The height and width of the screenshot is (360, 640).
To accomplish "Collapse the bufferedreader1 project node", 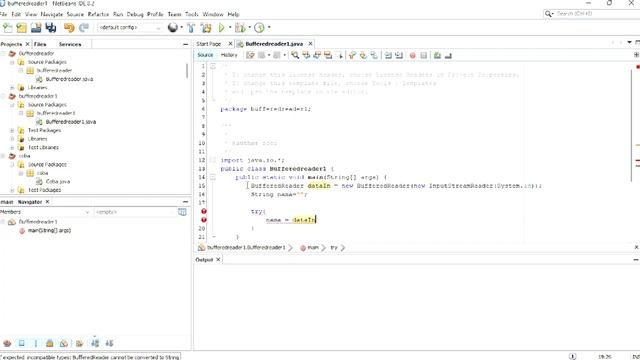I will point(3,96).
